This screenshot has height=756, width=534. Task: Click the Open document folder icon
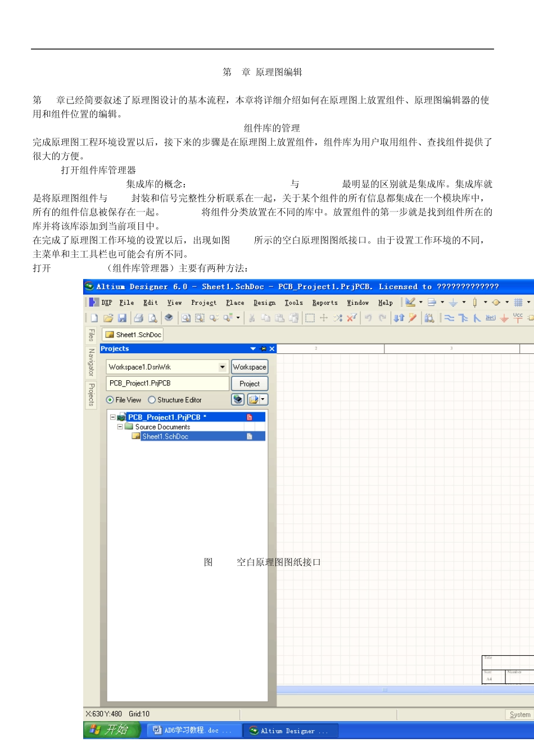click(108, 318)
